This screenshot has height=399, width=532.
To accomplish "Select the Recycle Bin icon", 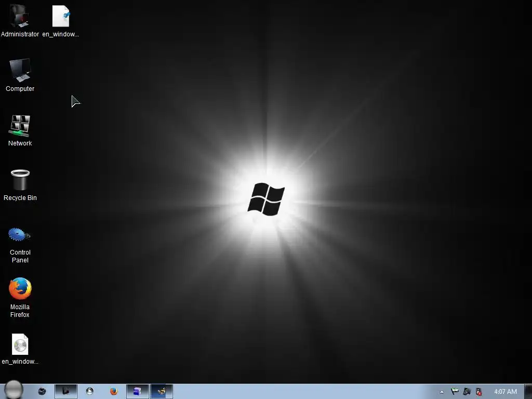I will click(x=20, y=185).
